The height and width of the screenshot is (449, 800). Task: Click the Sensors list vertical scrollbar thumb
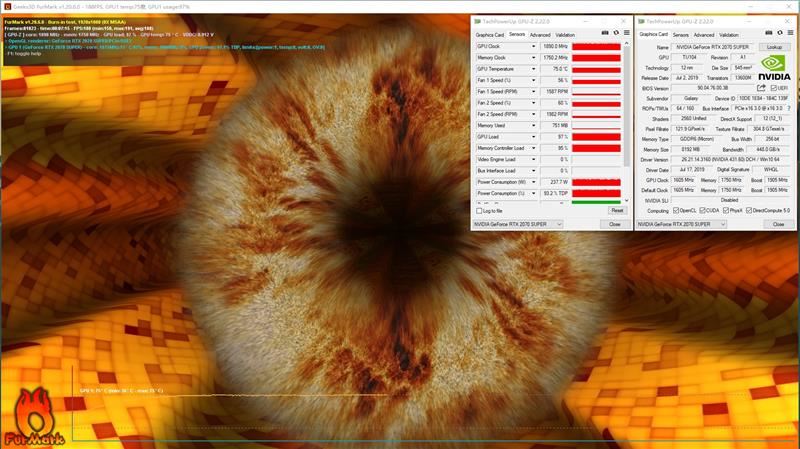[627, 107]
